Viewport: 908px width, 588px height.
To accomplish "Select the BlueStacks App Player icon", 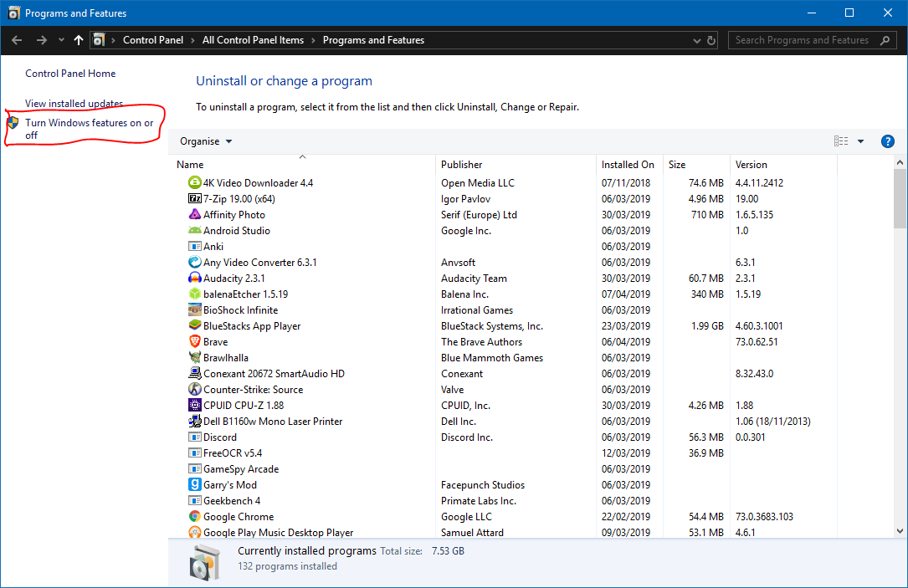I will 194,325.
